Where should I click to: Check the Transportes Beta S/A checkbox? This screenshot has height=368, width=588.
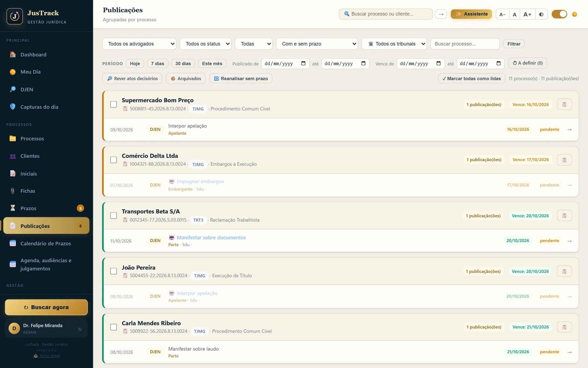114,216
